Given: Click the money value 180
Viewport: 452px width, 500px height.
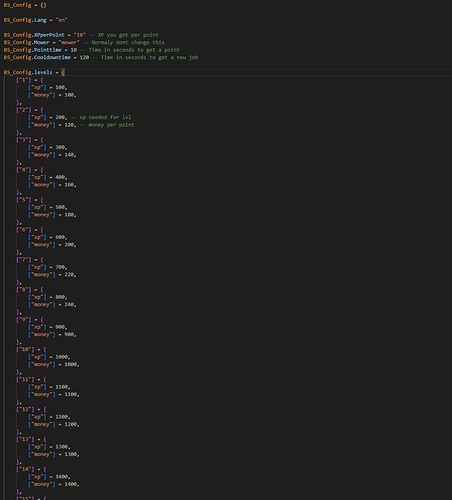Looking at the screenshot, I should coord(69,215).
